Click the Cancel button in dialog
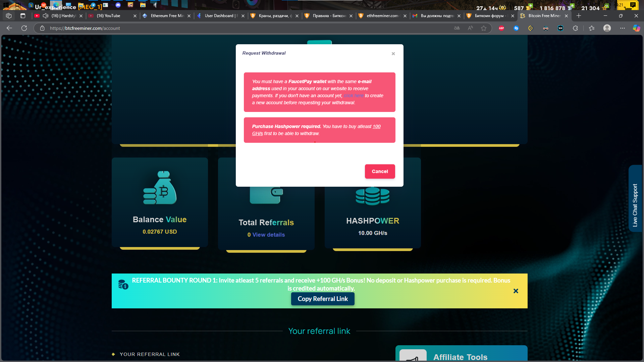This screenshot has width=644, height=362. [380, 171]
